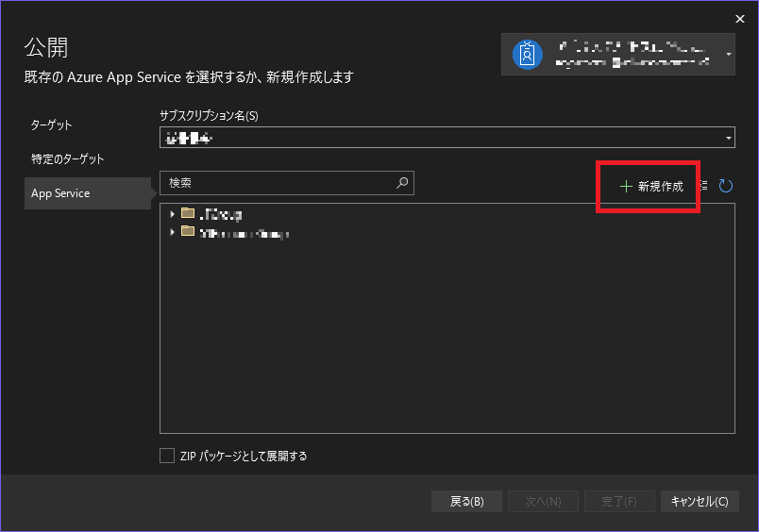759x532 pixels.
Task: Click the 次へ(N) next button
Action: click(x=543, y=502)
